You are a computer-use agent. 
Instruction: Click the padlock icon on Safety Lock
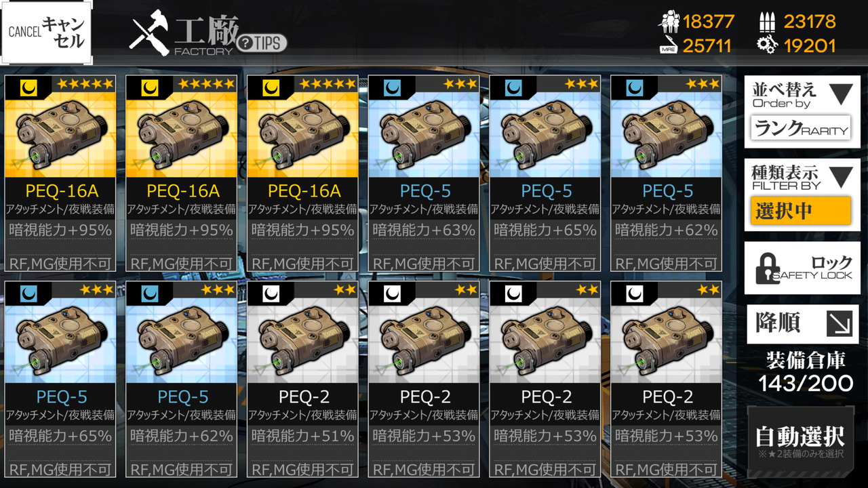tap(768, 268)
